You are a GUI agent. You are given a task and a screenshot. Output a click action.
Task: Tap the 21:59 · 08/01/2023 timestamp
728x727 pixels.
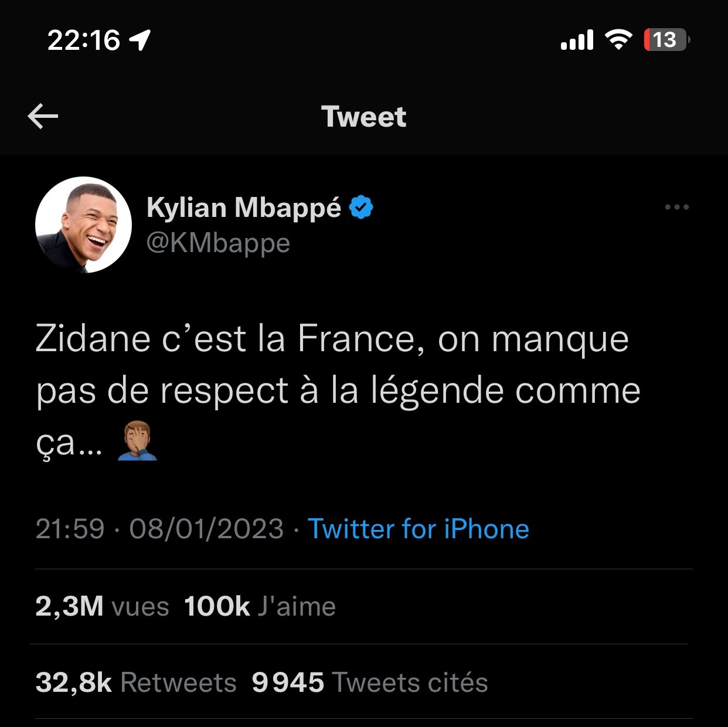tap(159, 529)
